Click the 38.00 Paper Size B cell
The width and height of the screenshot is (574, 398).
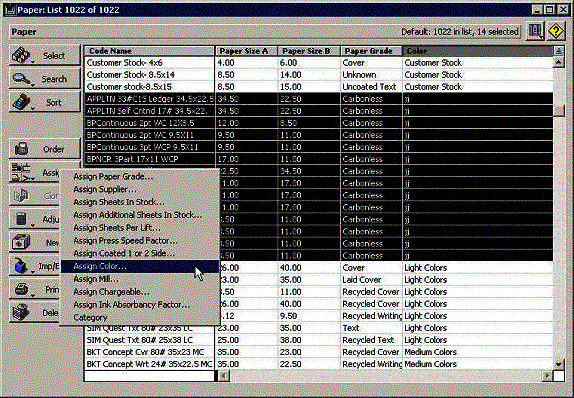tap(309, 340)
